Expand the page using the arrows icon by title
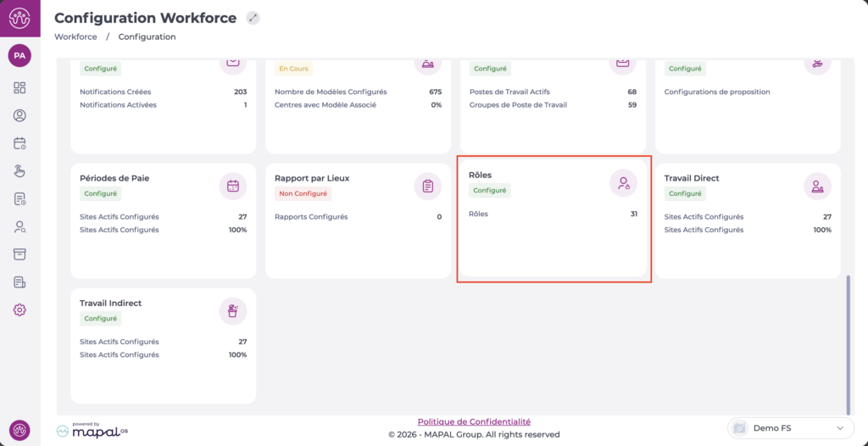The width and height of the screenshot is (868, 446). point(253,18)
